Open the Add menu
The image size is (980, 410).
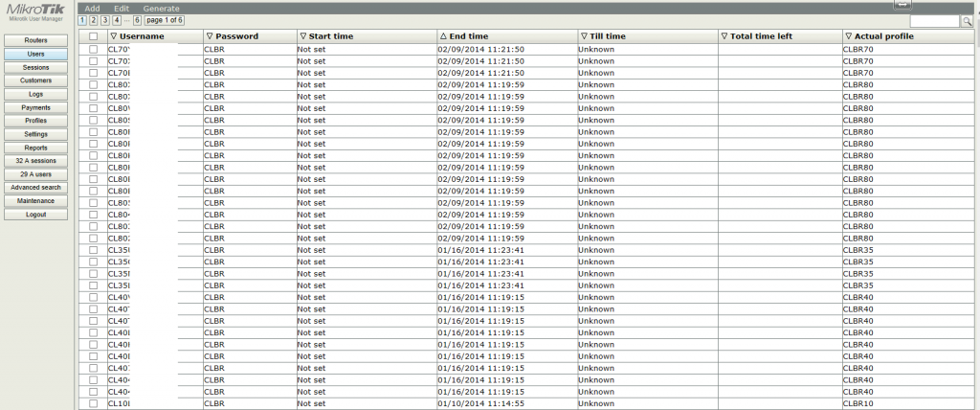pos(92,8)
